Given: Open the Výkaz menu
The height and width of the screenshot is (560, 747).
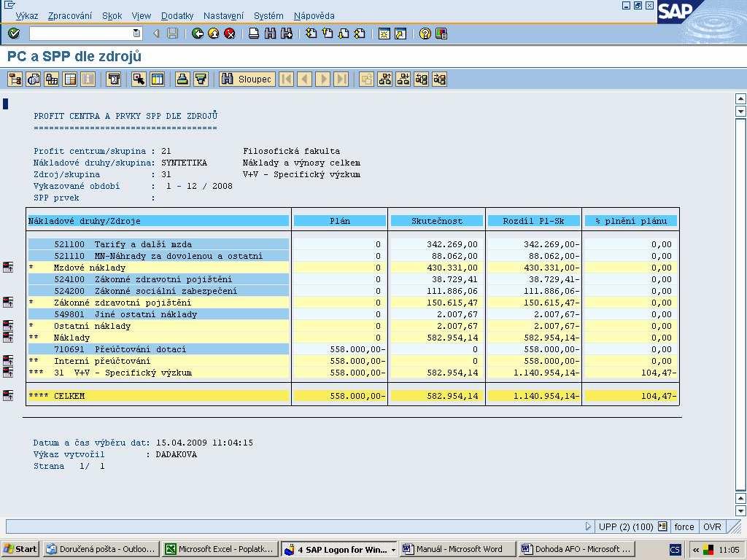Looking at the screenshot, I should (27, 16).
